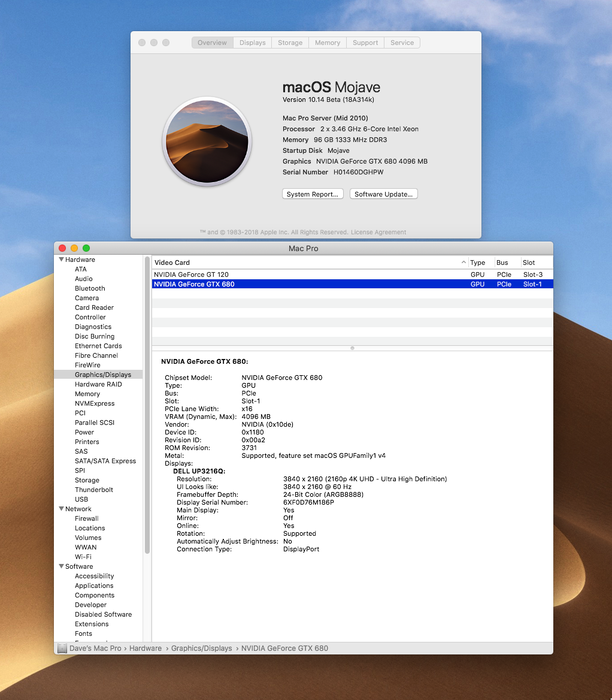Click the DELL UP3216Q display heading
This screenshot has height=700, width=612.
pos(199,471)
